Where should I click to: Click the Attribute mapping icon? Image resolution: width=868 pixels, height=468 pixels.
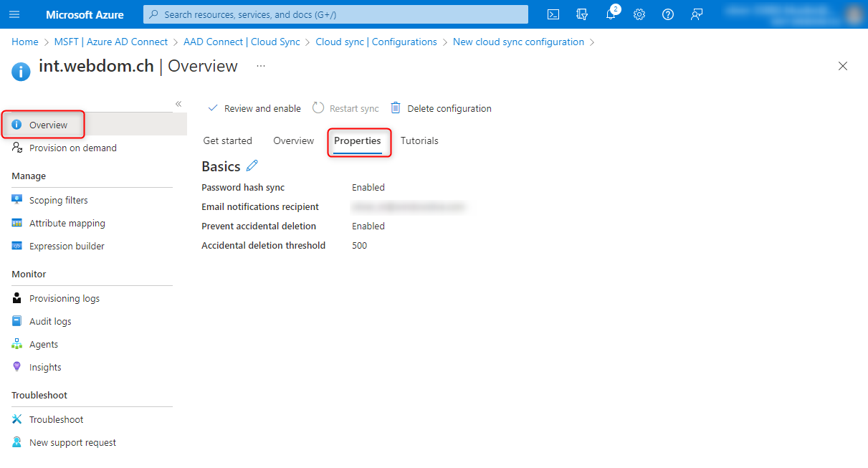17,223
